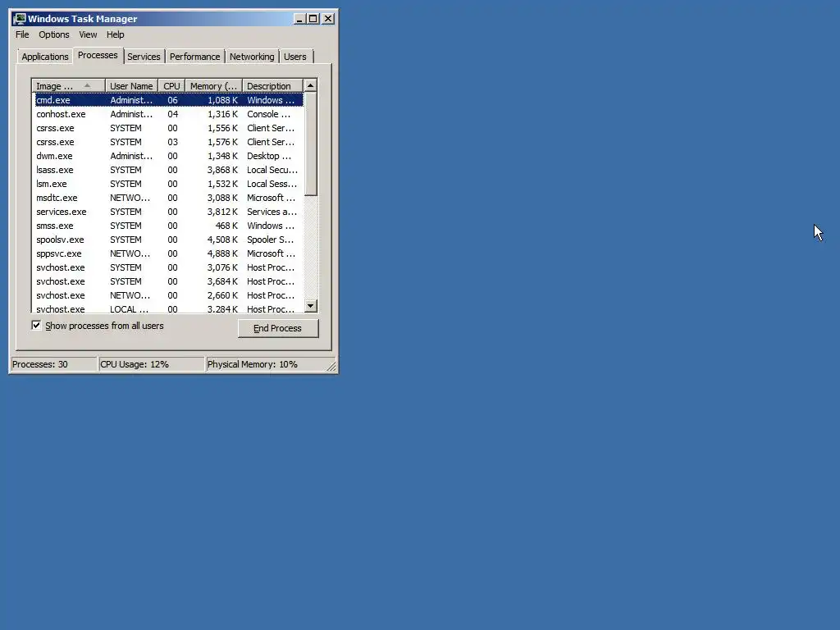This screenshot has height=630, width=840.
Task: Switch to the Services tab
Action: (144, 57)
